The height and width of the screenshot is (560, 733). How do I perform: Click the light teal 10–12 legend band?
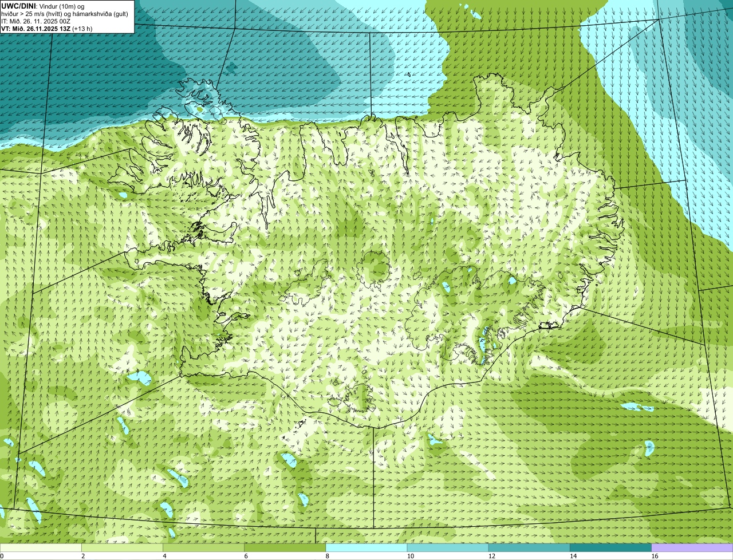(448, 548)
